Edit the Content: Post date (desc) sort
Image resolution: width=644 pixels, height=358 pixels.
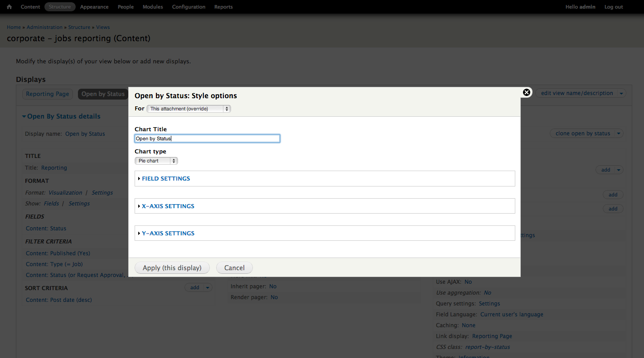click(x=59, y=300)
